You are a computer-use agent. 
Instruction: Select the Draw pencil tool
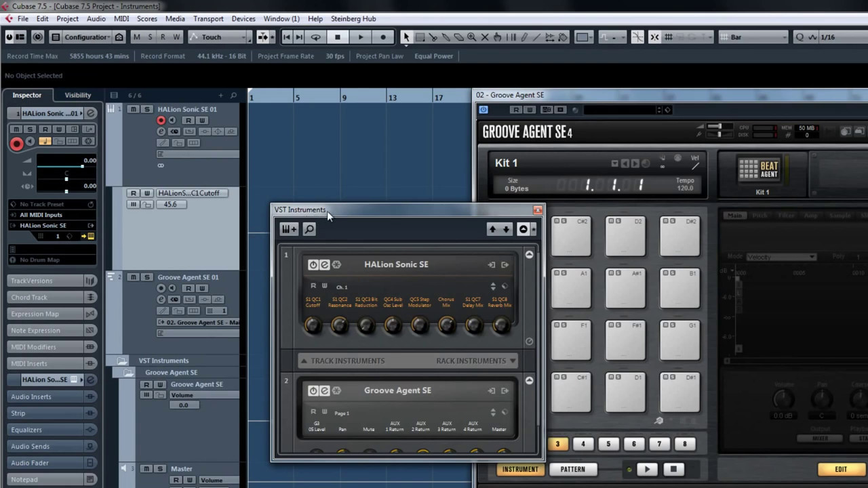click(524, 37)
